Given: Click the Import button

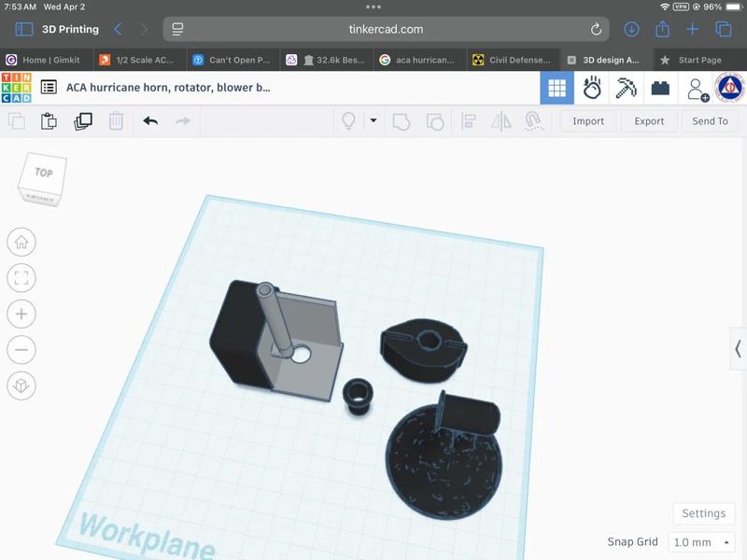Looking at the screenshot, I should (x=588, y=121).
